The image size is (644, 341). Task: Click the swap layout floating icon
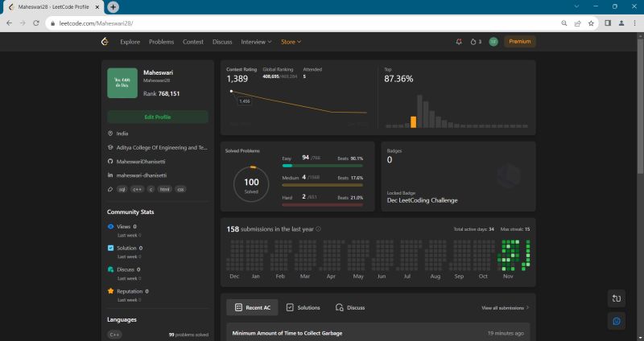pos(616,298)
